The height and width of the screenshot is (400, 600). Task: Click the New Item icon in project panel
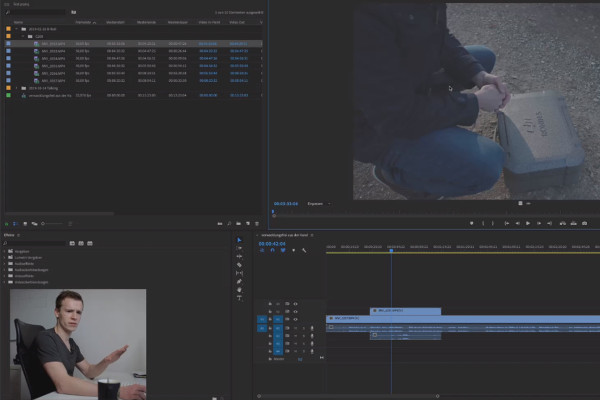pyautogui.click(x=248, y=224)
